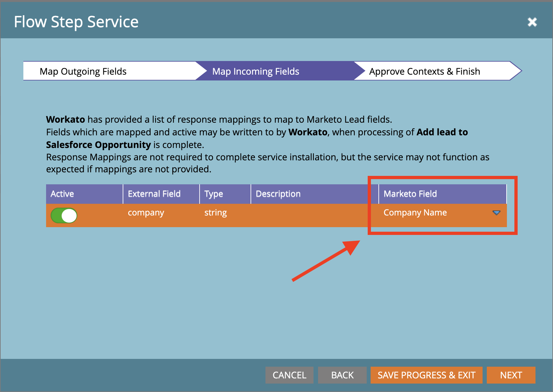Click the Description column header

pyautogui.click(x=278, y=194)
